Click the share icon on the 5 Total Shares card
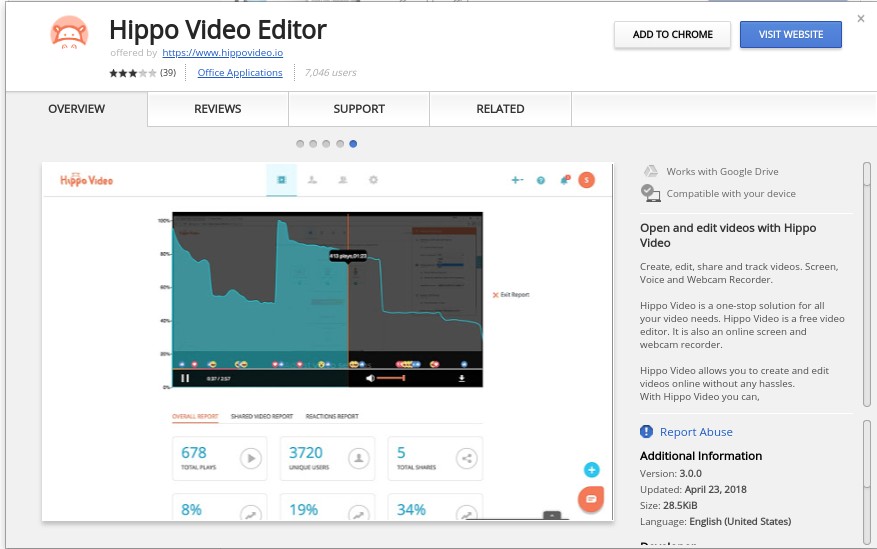 pos(466,458)
